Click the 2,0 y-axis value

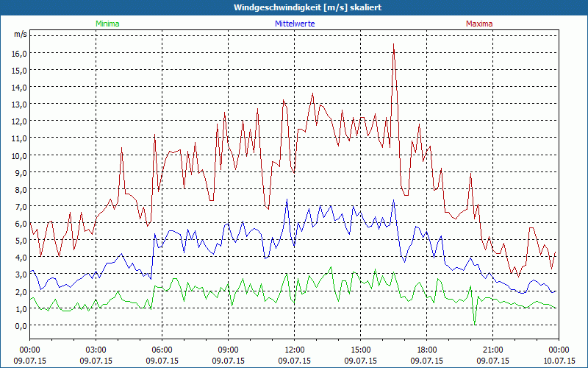(x=22, y=291)
